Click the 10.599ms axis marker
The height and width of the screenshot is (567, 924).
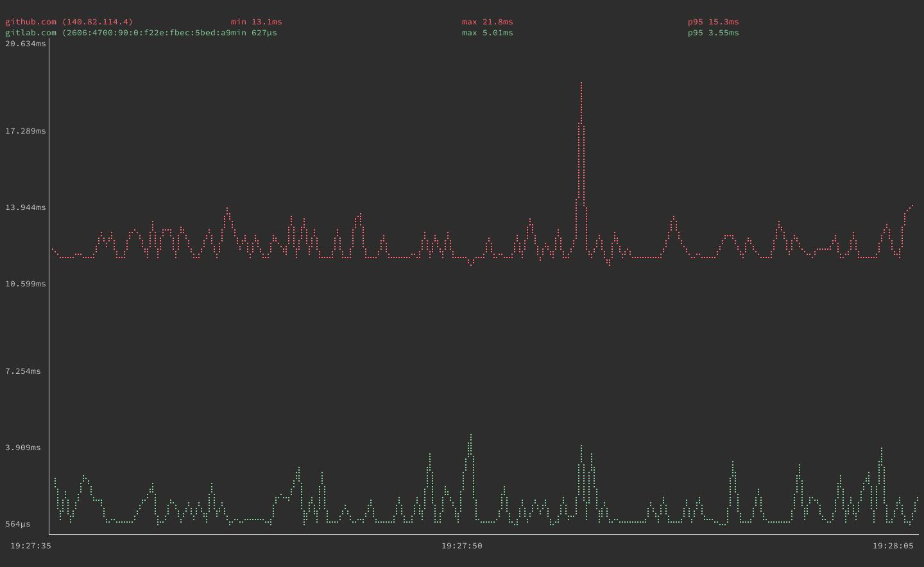pyautogui.click(x=26, y=283)
